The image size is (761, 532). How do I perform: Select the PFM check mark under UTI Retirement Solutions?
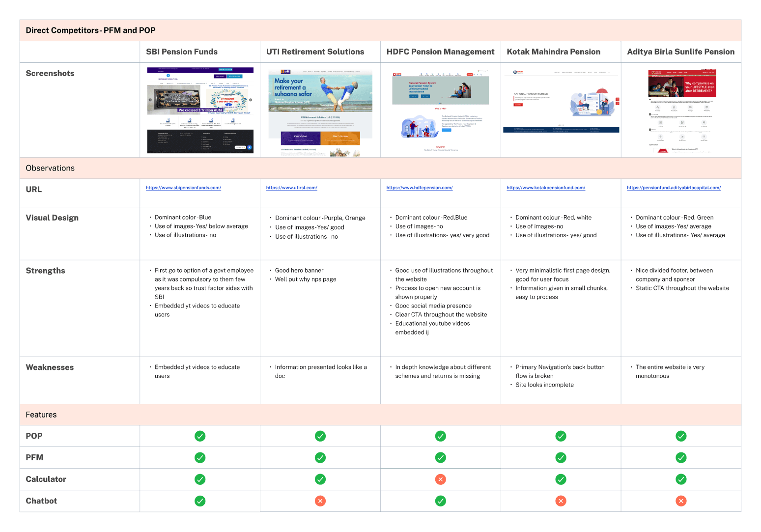point(320,458)
